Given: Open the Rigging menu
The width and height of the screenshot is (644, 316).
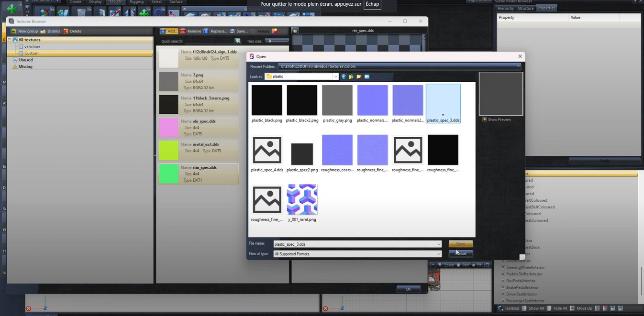Looking at the screenshot, I should pyautogui.click(x=136, y=2).
